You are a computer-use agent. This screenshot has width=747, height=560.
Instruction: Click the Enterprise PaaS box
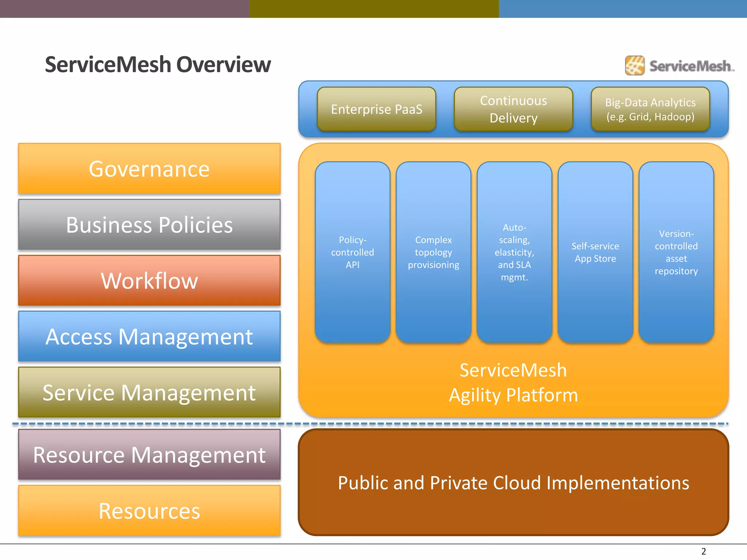point(376,109)
